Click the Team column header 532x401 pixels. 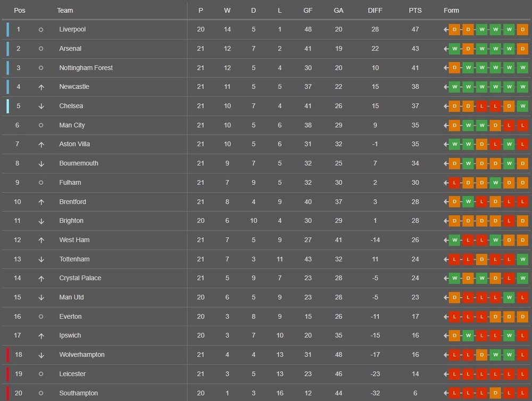(65, 11)
